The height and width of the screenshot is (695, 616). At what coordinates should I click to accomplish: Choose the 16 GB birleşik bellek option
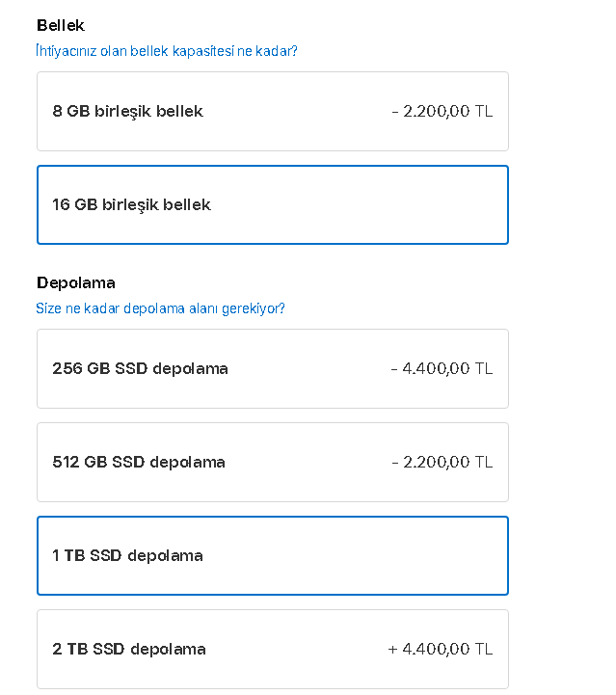tap(272, 205)
